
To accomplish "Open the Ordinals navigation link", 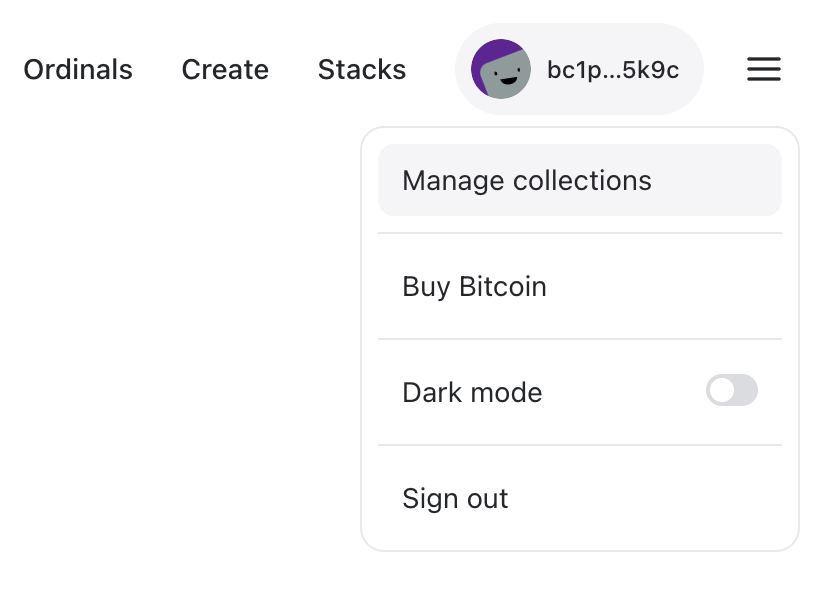I will click(x=78, y=70).
